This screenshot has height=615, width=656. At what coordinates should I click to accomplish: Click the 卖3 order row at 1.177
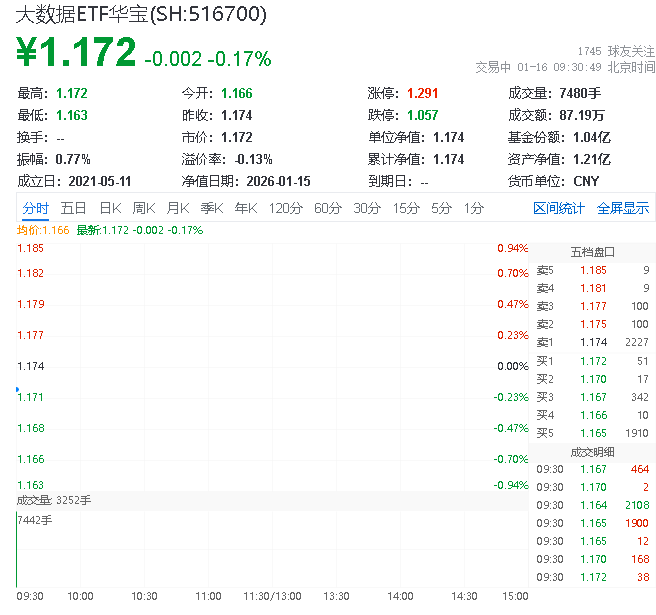point(592,306)
